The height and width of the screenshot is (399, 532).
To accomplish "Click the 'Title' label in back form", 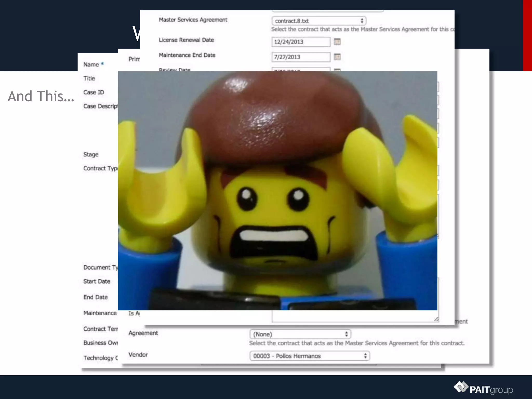I will point(89,78).
